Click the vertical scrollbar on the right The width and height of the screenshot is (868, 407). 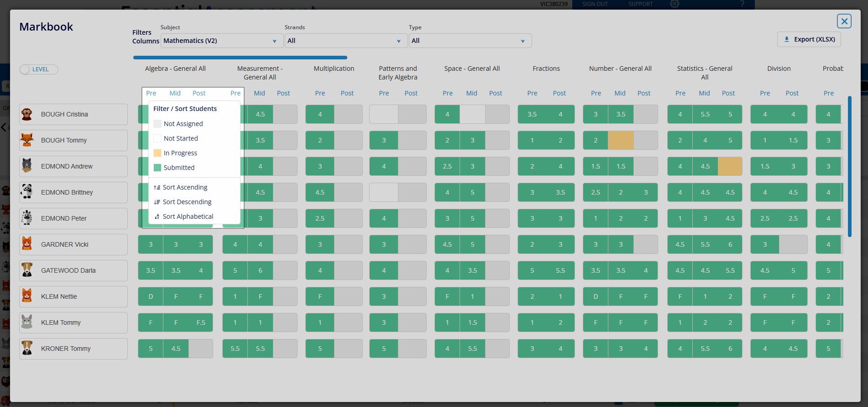tap(849, 166)
